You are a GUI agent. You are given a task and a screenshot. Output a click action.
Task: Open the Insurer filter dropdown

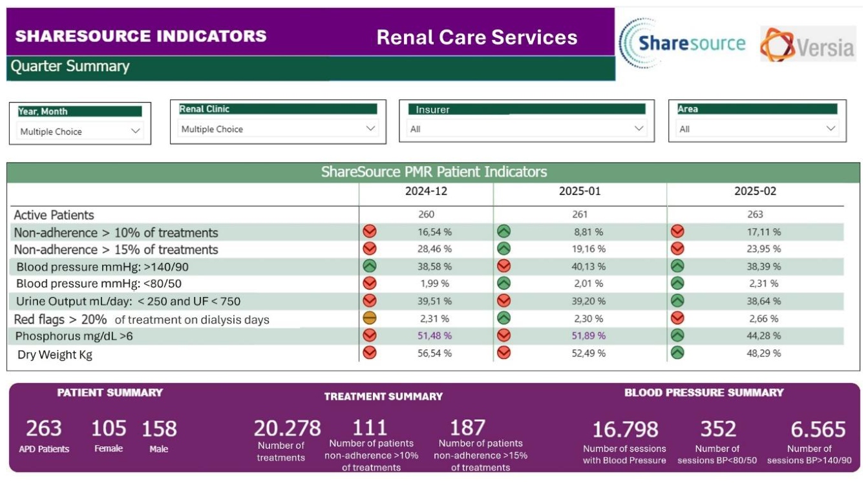click(527, 129)
